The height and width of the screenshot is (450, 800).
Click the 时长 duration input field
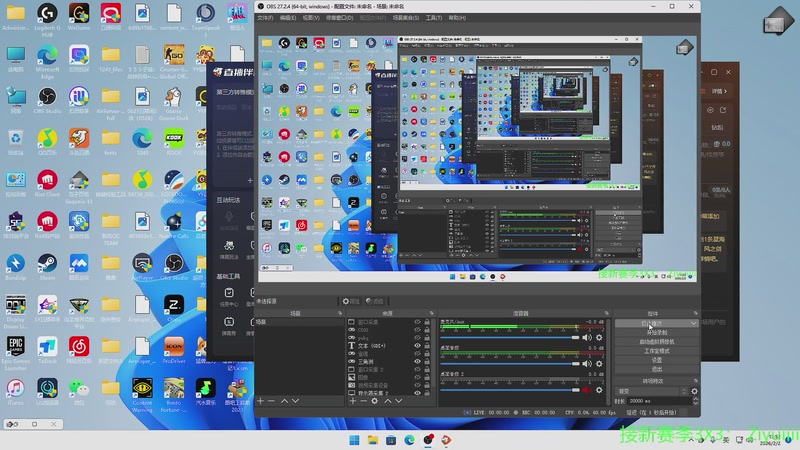coord(659,401)
